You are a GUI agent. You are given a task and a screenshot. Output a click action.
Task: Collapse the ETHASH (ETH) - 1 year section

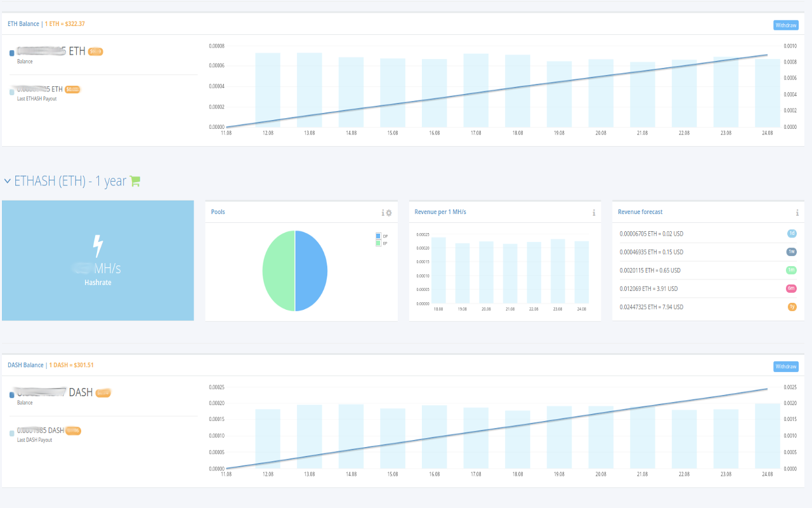[8, 181]
